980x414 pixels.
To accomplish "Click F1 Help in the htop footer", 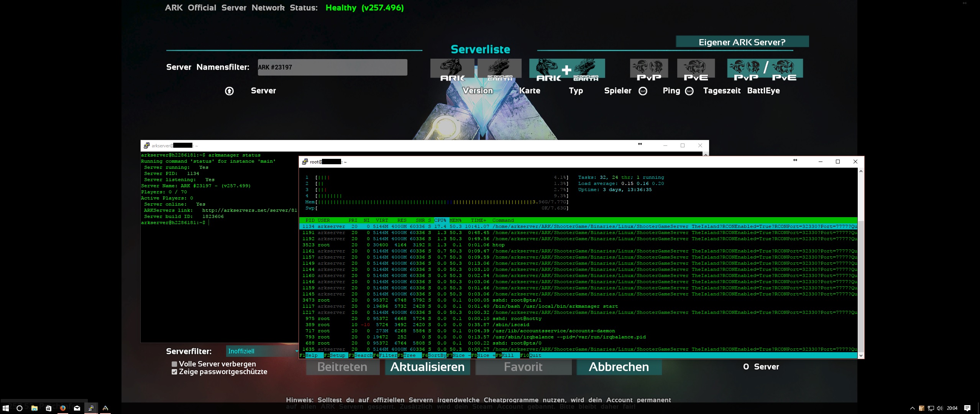I will [x=312, y=355].
